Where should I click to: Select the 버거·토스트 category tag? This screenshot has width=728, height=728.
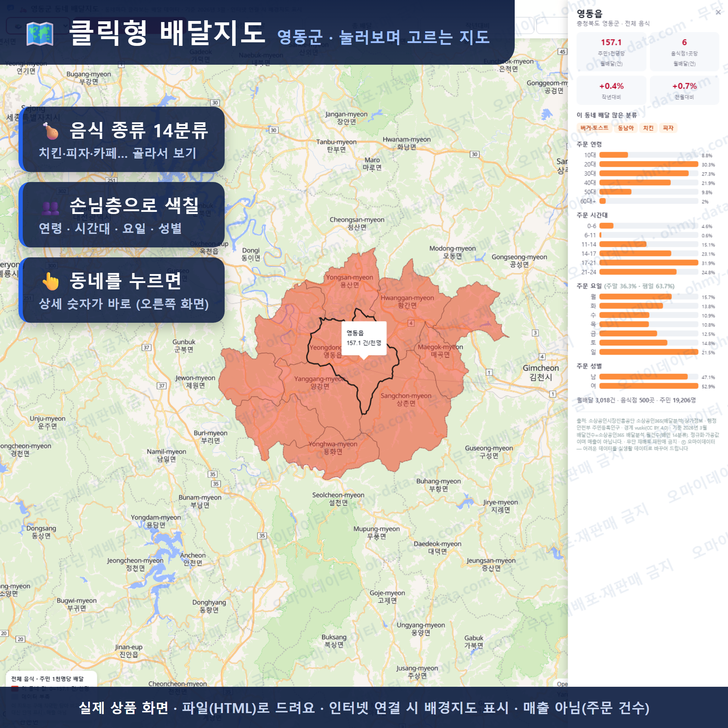click(594, 128)
